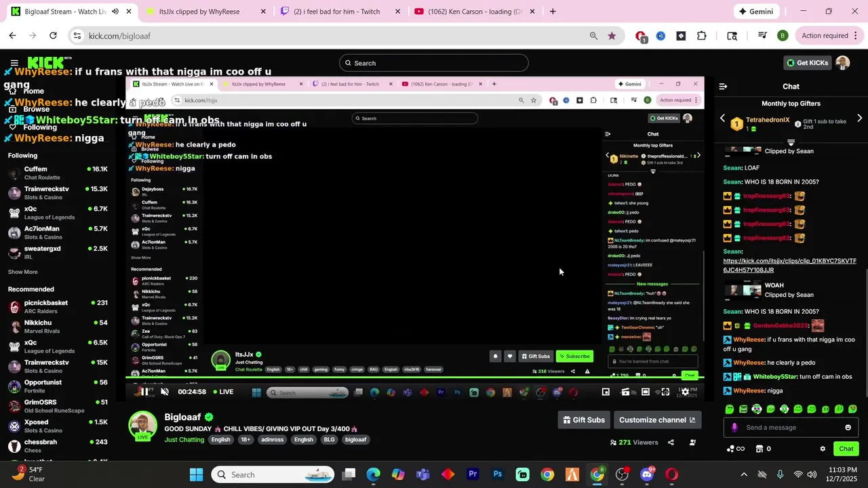Select the adinross tag
This screenshot has width=868, height=488.
pos(273,440)
